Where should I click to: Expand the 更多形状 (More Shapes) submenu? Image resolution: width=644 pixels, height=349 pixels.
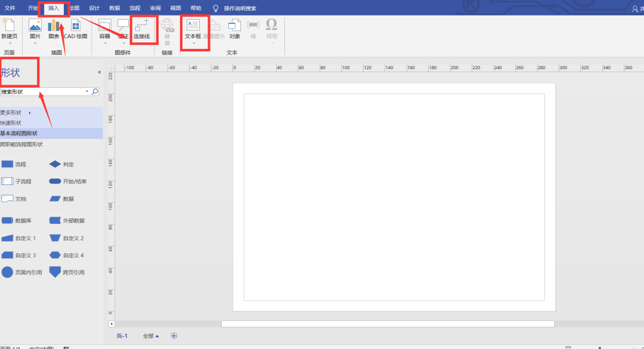[30, 112]
